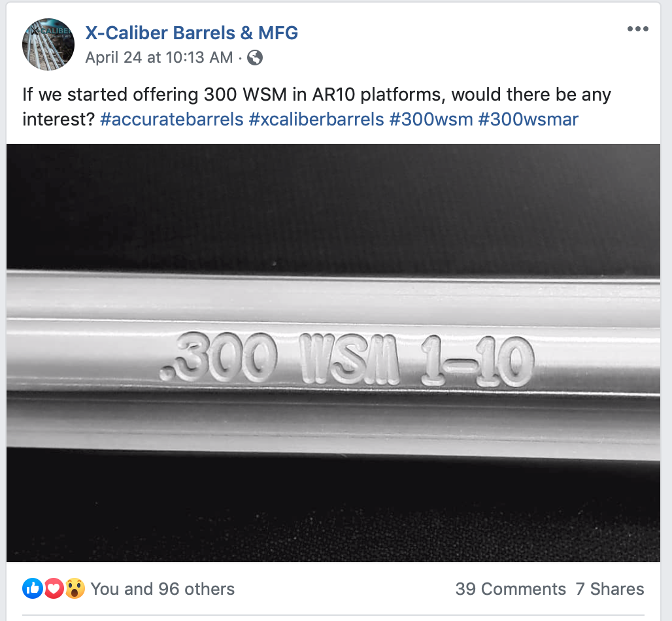672x621 pixels.
Task: View the 7 Shares list
Action: point(610,589)
